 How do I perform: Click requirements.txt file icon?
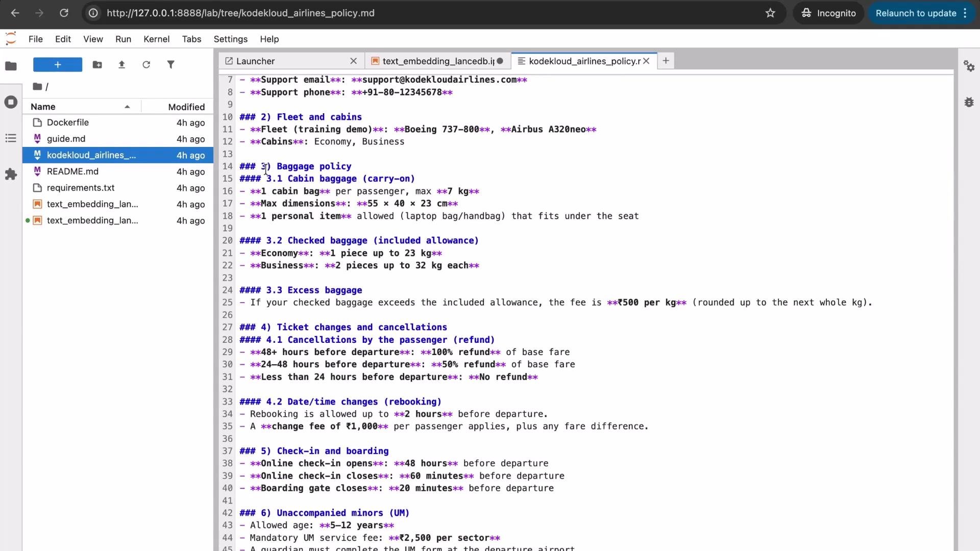pyautogui.click(x=37, y=188)
